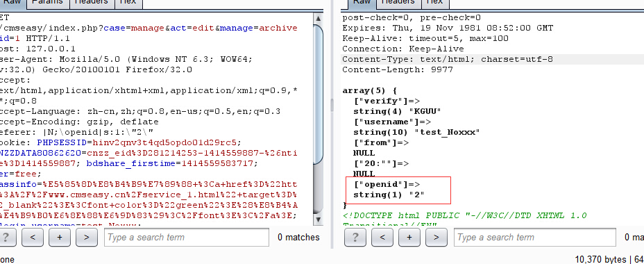Open the response search help (?) button
644x264 pixels.
point(355,238)
